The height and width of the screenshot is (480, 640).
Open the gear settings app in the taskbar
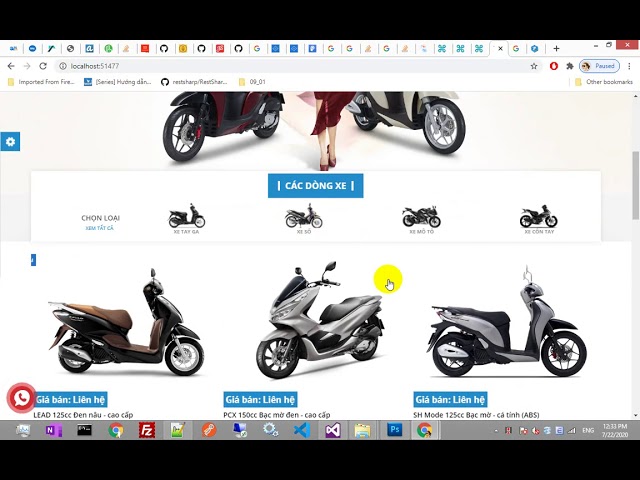[270, 430]
